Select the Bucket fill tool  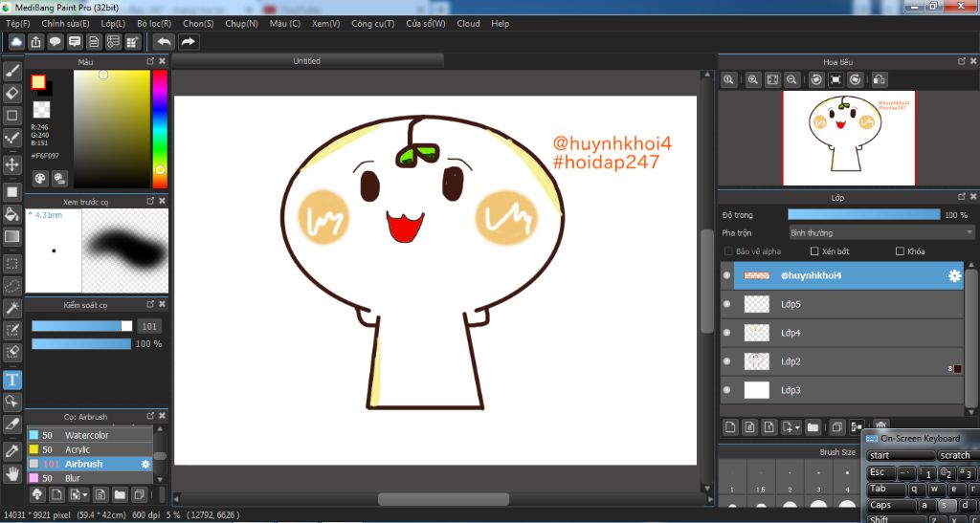(11, 215)
